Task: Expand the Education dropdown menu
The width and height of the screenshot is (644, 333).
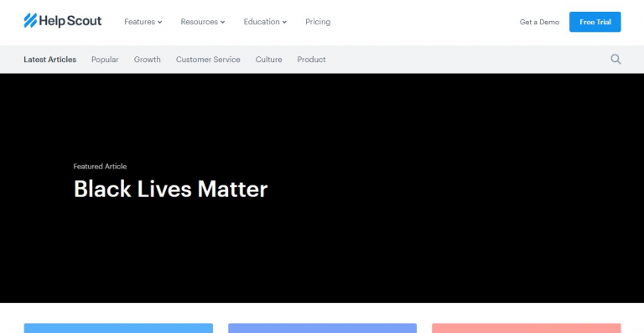Action: click(x=265, y=22)
